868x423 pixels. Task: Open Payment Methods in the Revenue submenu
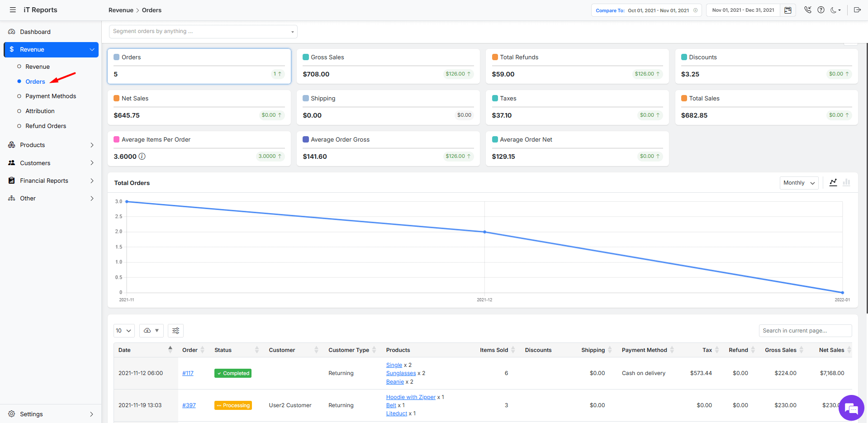[51, 96]
